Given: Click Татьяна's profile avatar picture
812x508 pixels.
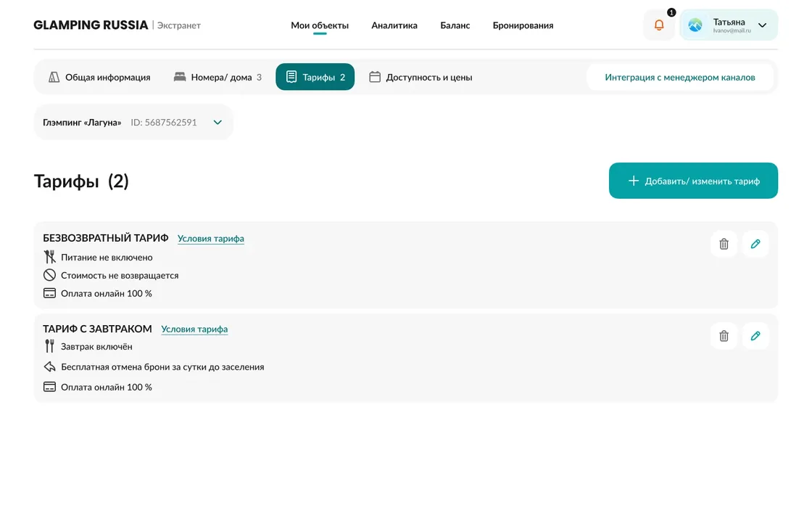Looking at the screenshot, I should pos(695,25).
